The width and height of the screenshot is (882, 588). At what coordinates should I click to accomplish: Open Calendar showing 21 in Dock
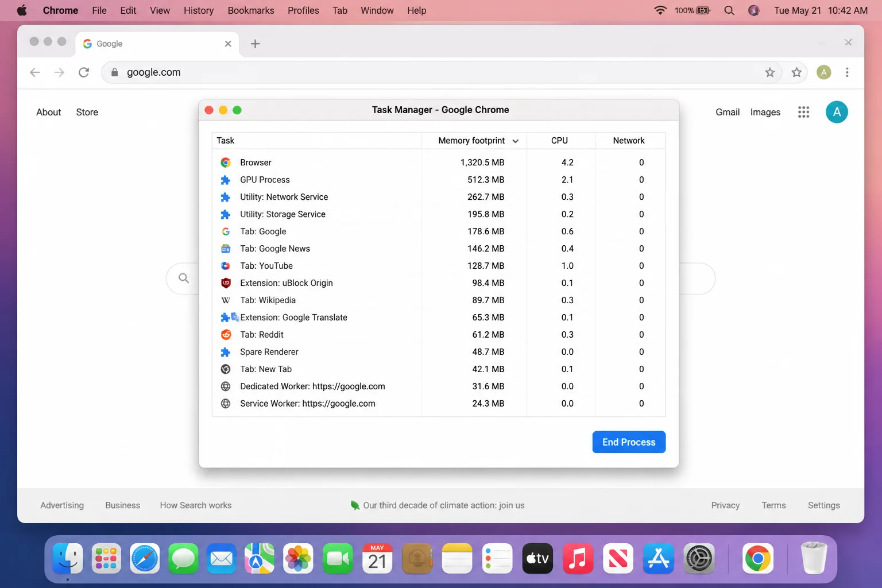(x=377, y=558)
